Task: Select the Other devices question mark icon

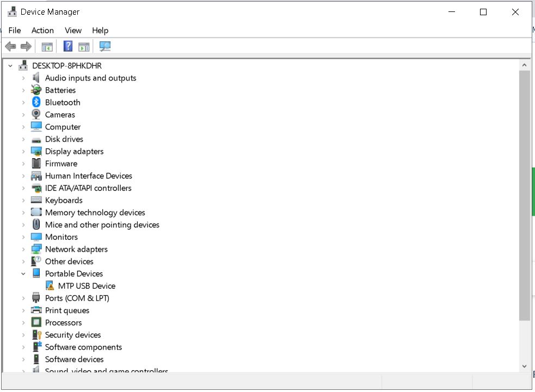Action: tap(36, 261)
